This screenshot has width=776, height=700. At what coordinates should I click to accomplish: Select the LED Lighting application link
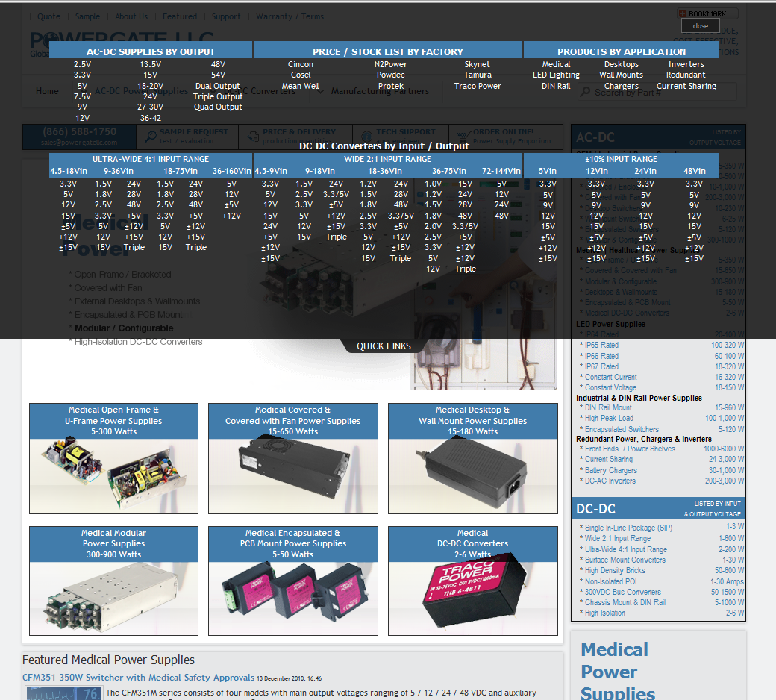[x=556, y=75]
